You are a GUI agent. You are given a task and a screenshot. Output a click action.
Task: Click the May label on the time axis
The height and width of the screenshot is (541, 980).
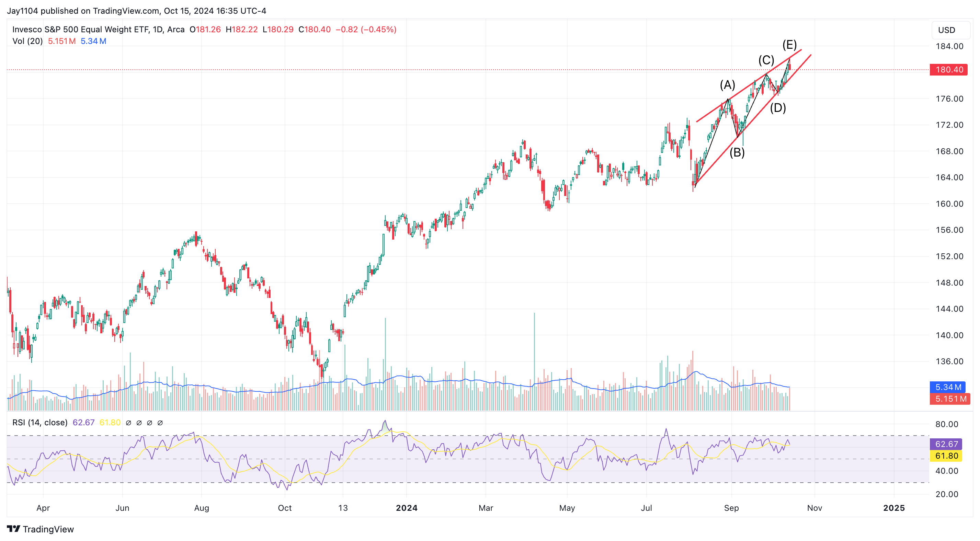567,508
